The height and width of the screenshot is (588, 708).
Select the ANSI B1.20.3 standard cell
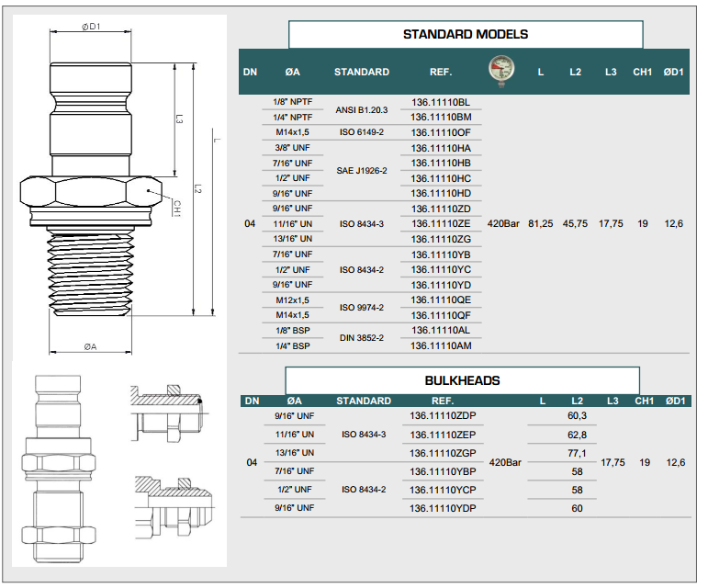click(x=360, y=109)
